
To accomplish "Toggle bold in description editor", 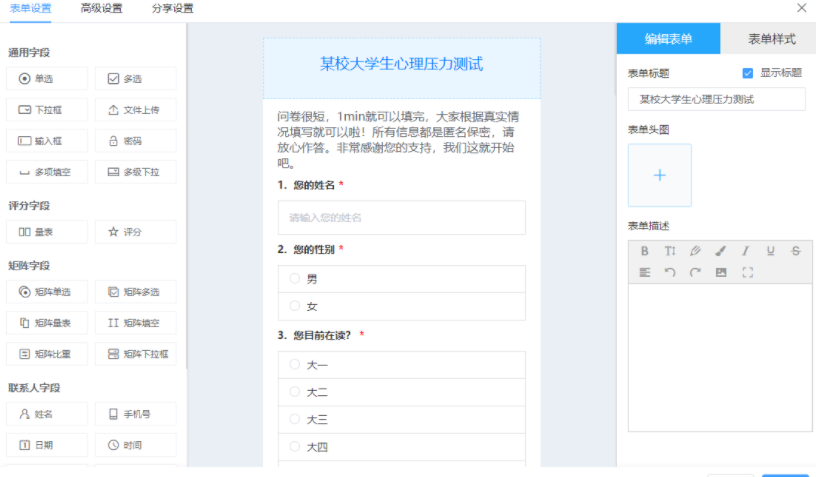I will (x=644, y=251).
